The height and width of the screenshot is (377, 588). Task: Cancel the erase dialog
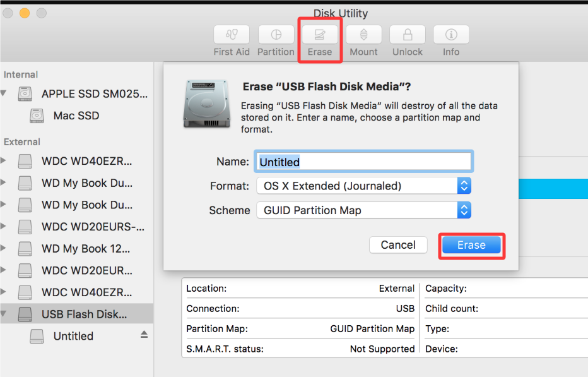pyautogui.click(x=398, y=245)
